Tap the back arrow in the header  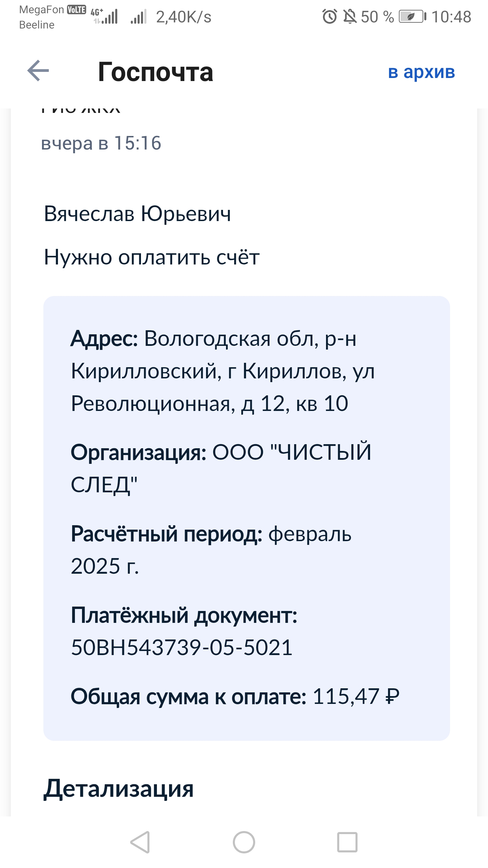pyautogui.click(x=38, y=71)
